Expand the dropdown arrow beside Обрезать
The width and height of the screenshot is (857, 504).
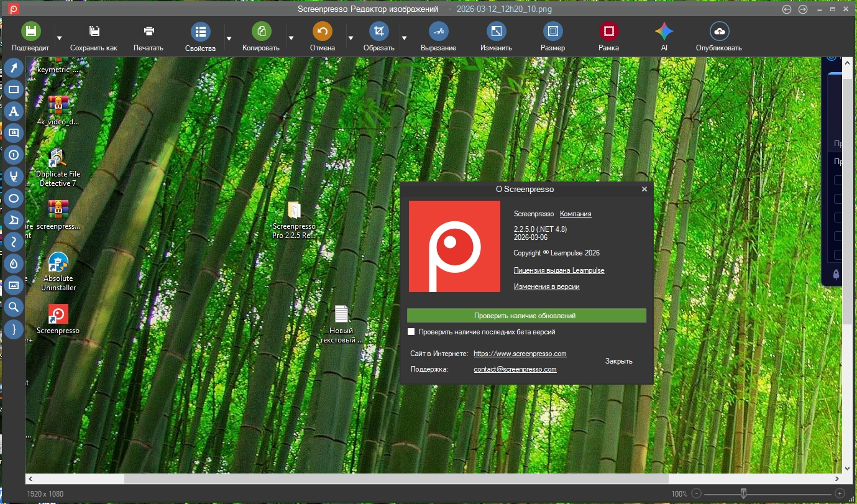[405, 39]
